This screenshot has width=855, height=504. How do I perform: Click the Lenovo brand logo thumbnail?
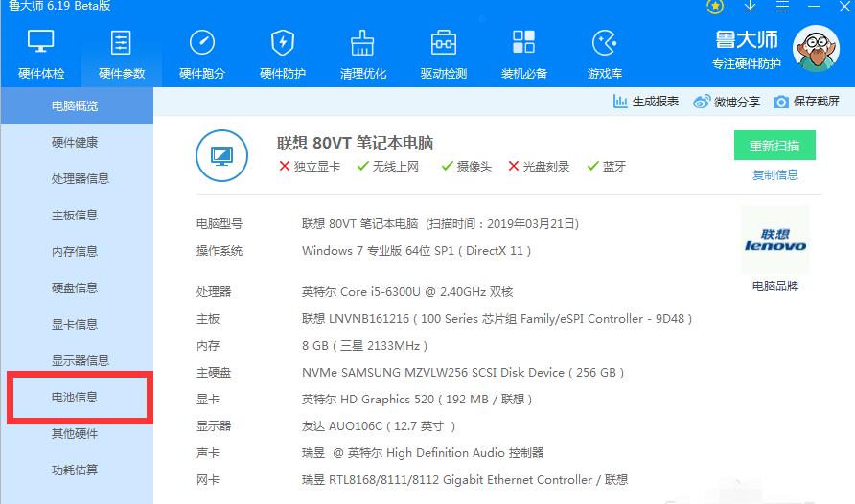pos(774,240)
